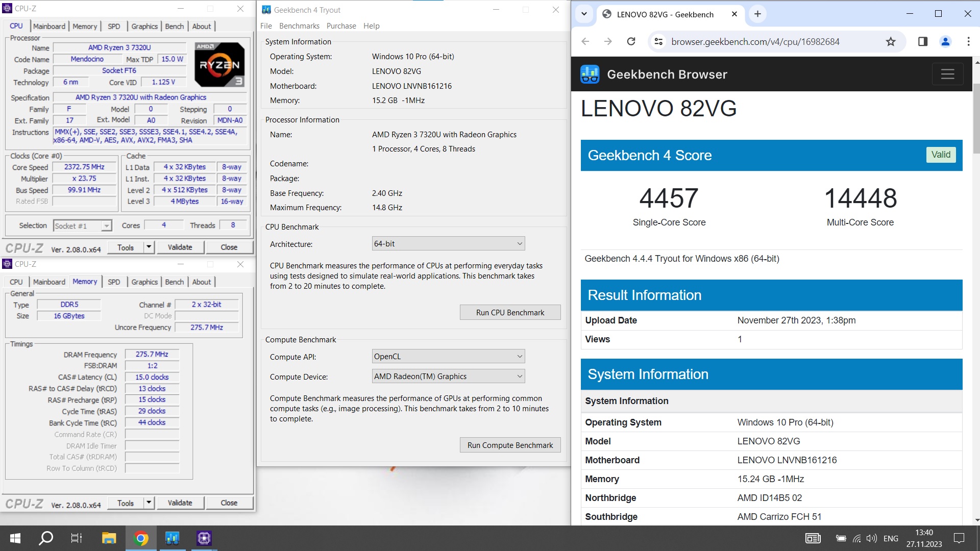The height and width of the screenshot is (551, 980).
Task: Open Tools arrow in top CPU-Z window
Action: click(149, 247)
